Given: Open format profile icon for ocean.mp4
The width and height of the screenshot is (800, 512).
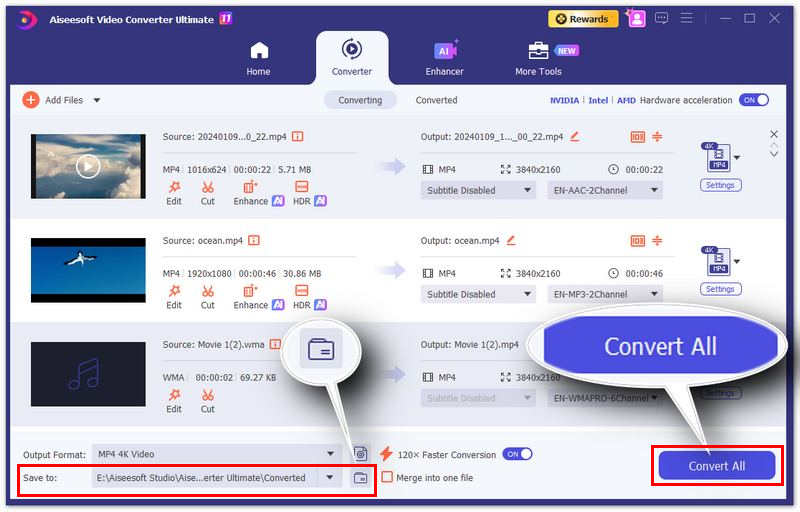Looking at the screenshot, I should point(717,262).
